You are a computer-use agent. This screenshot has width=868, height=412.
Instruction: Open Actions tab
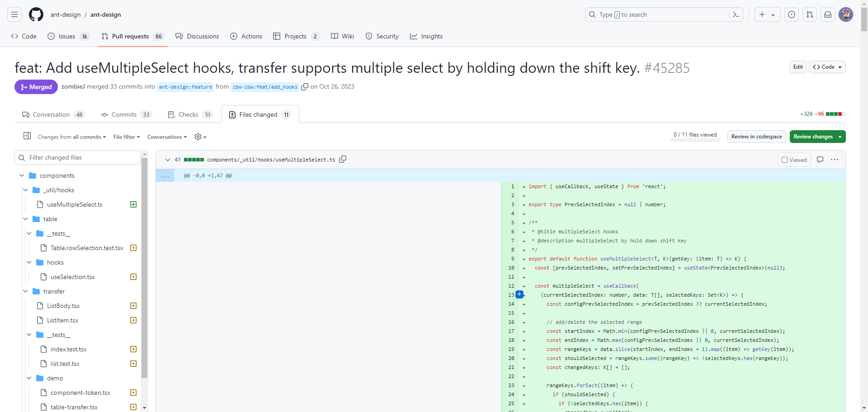pos(246,36)
